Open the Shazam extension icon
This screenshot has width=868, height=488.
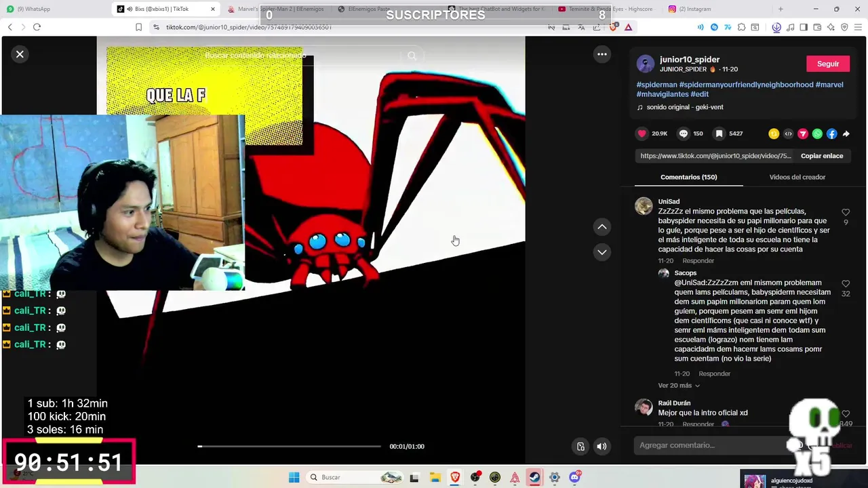[x=714, y=27]
